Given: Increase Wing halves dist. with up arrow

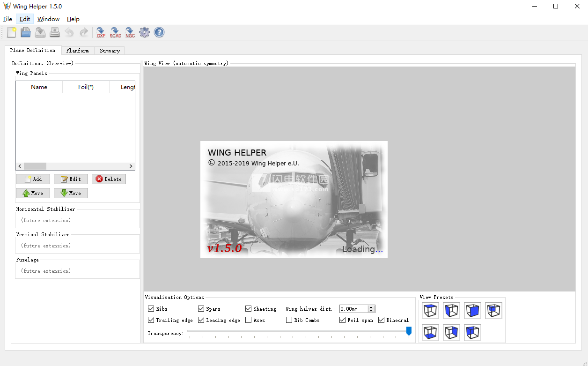Looking at the screenshot, I should [x=371, y=307].
